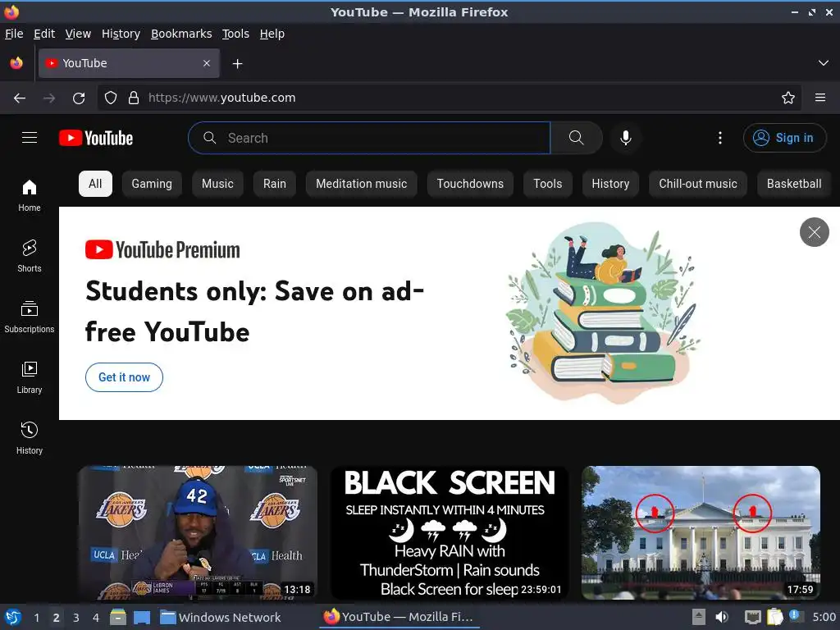Switch to workspace 3
The height and width of the screenshot is (630, 840).
pos(76,618)
